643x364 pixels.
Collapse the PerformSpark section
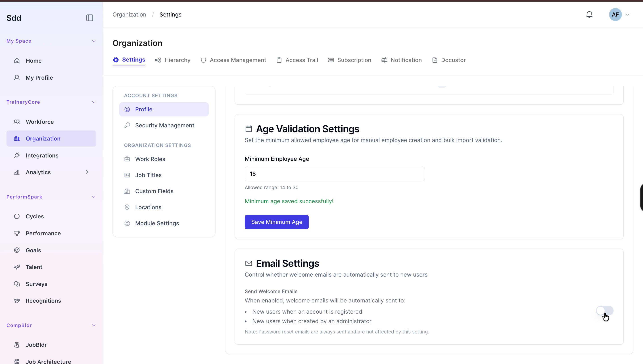click(x=94, y=197)
